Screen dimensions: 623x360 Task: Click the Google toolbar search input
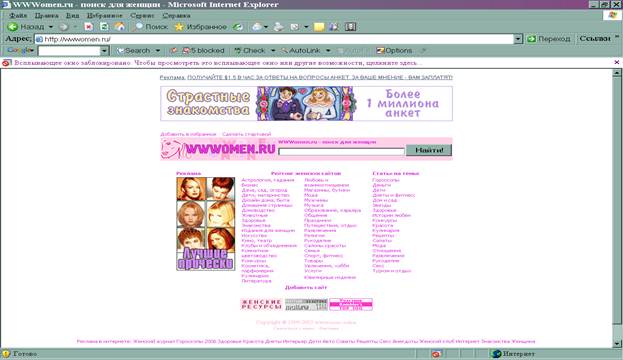pos(69,50)
